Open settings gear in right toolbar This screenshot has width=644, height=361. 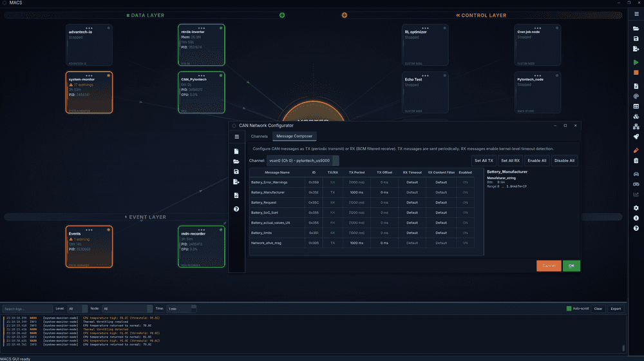(x=636, y=208)
